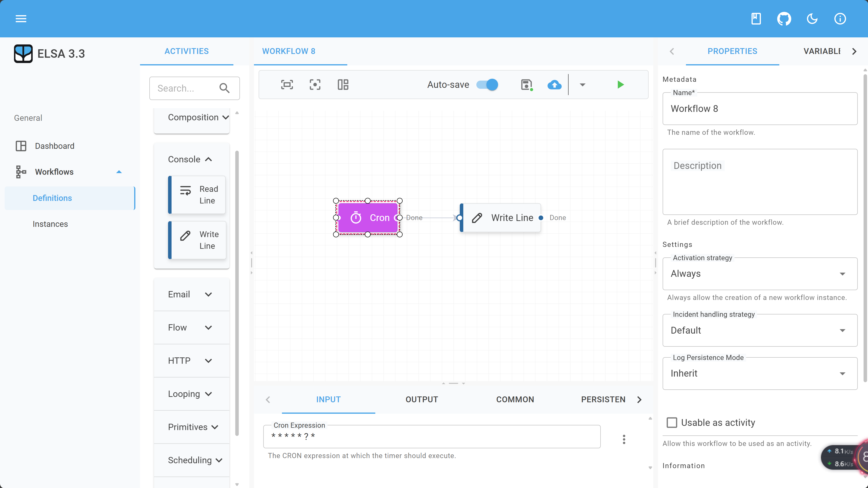The width and height of the screenshot is (868, 488).
Task: Switch to dark mode moon icon
Action: click(x=812, y=18)
